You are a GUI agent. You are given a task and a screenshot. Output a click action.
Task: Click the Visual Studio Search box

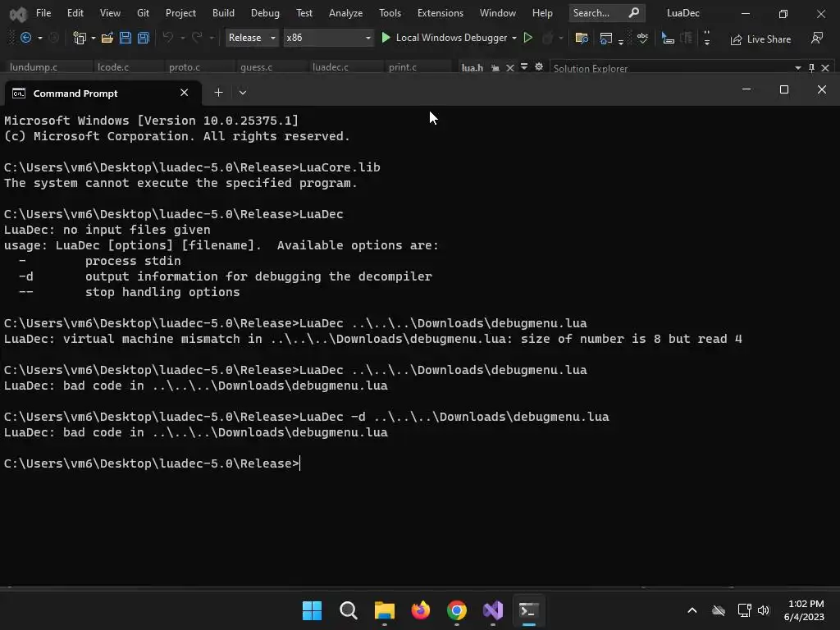(x=607, y=13)
